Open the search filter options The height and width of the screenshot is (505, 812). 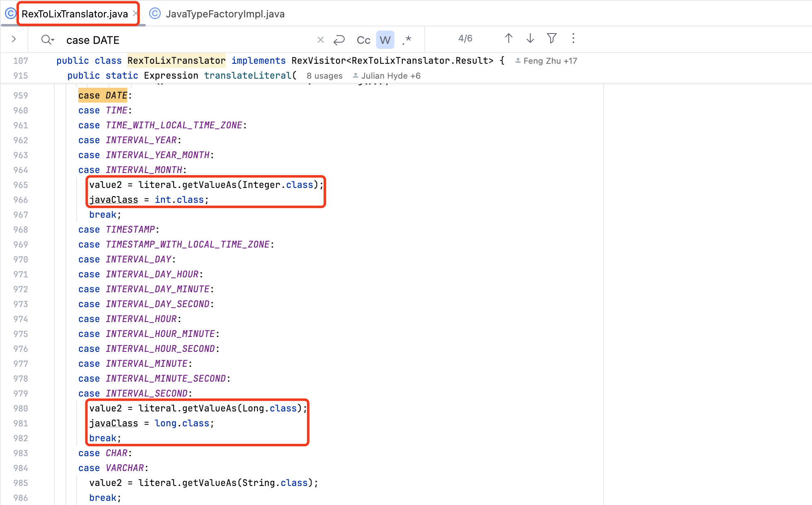[551, 38]
